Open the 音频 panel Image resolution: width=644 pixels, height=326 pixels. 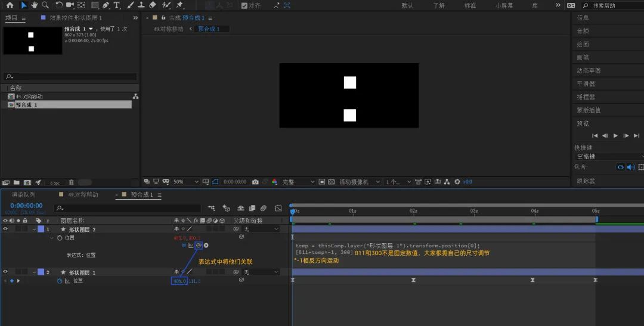click(x=583, y=31)
